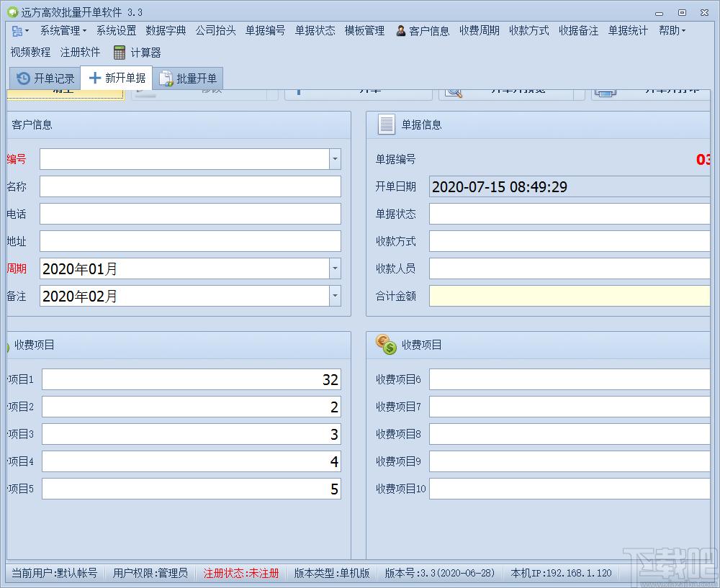
Task: Click 项目1 field containing 32
Action: 192,379
